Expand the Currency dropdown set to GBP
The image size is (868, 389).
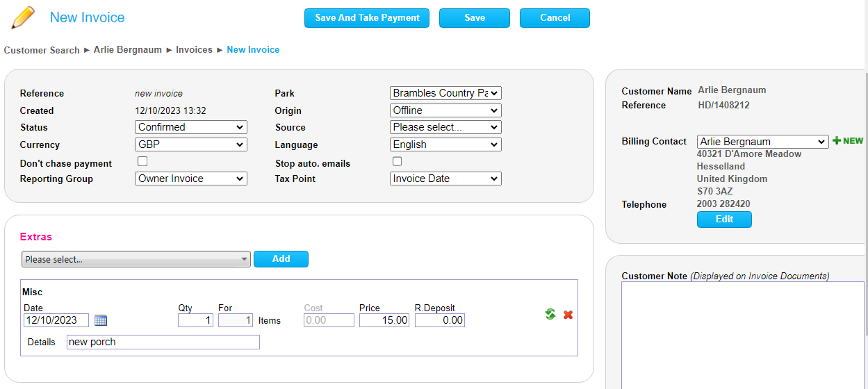(x=190, y=144)
